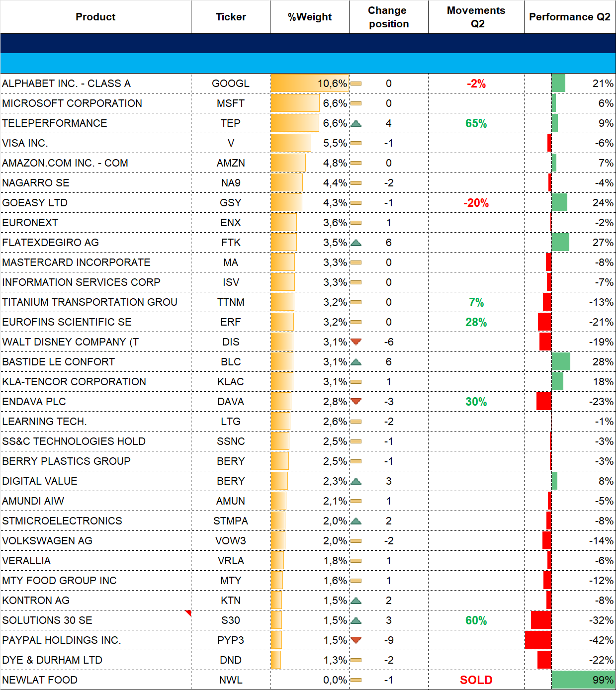Click the red down arrow in PAYPAL HOLDINGS row

click(356, 640)
